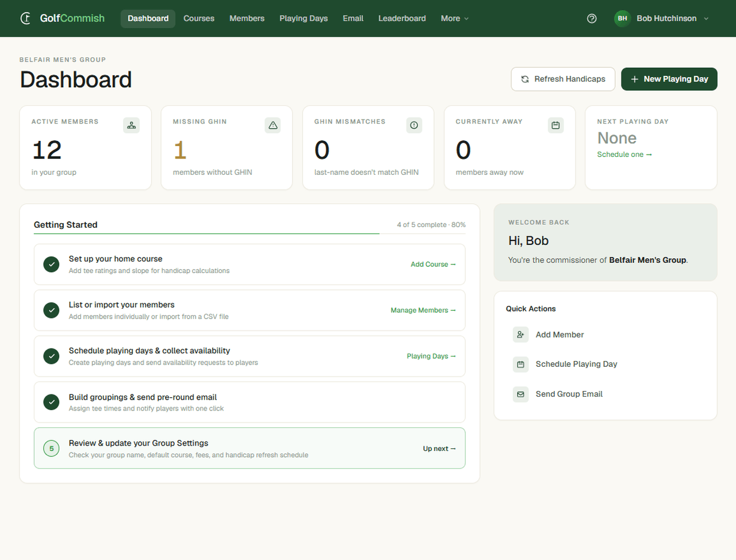
Task: Click the Active Members people icon
Action: click(132, 125)
